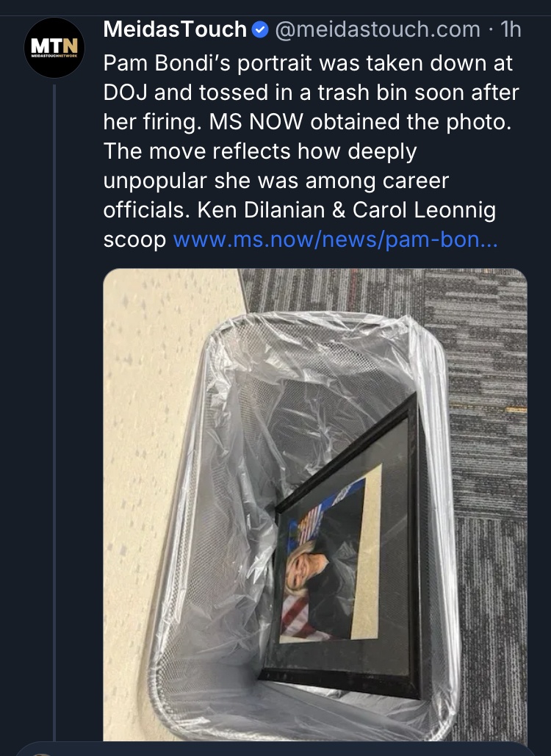The width and height of the screenshot is (551, 756).
Task: Click the "The move reflects how deeply" line
Action: point(260,151)
